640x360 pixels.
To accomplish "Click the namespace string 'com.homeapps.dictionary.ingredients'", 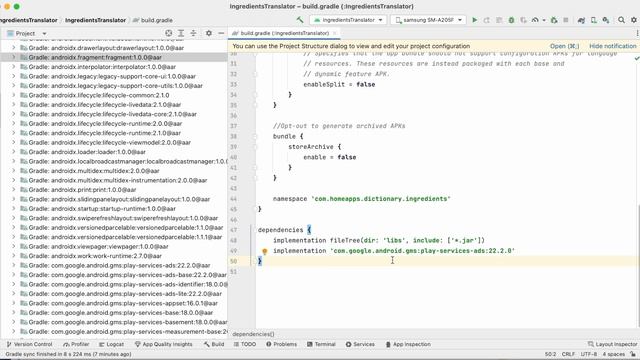I will tap(381, 199).
